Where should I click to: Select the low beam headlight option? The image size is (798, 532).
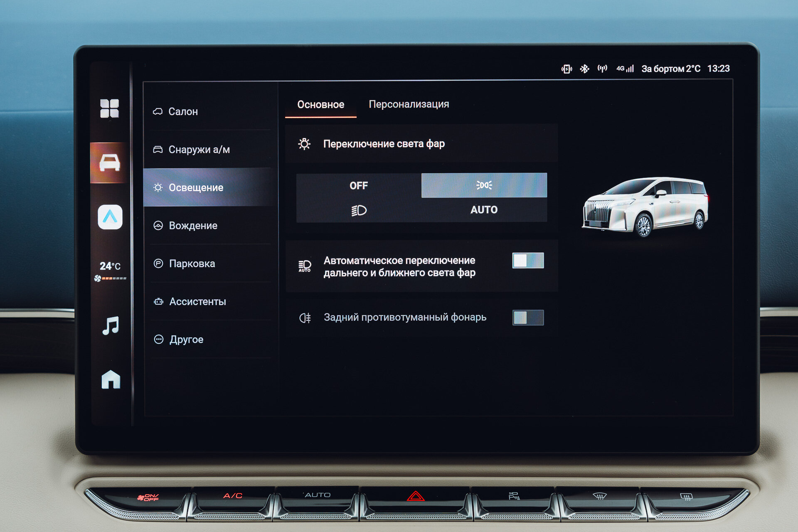click(358, 210)
